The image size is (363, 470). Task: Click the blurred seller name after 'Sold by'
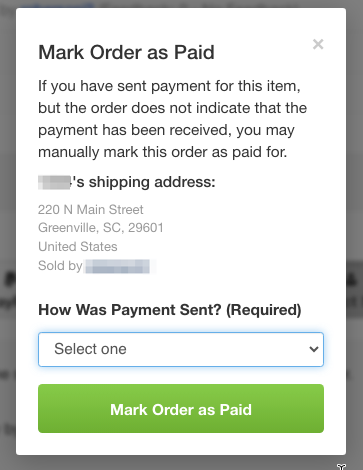[x=117, y=266]
